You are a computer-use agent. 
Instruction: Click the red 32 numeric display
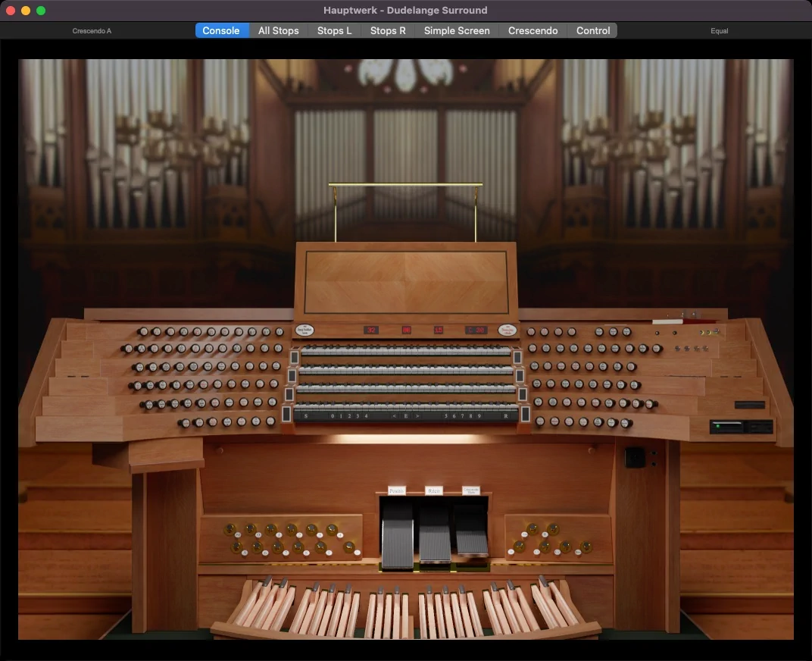coord(371,330)
